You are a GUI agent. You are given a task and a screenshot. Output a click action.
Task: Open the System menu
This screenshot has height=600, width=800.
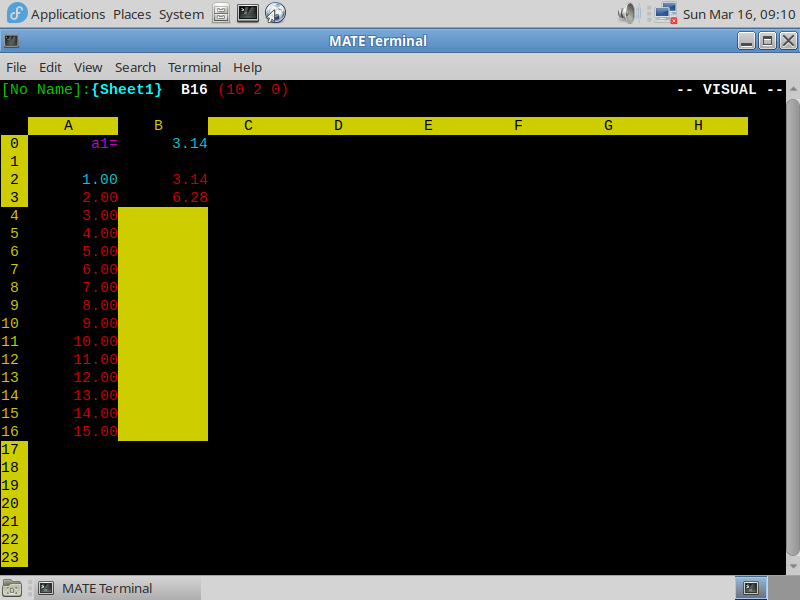[181, 14]
